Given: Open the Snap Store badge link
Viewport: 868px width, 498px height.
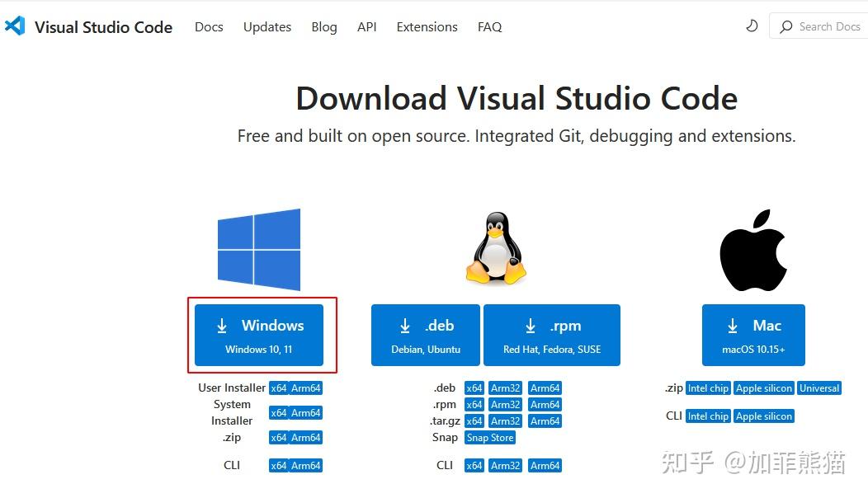Looking at the screenshot, I should pyautogui.click(x=490, y=437).
